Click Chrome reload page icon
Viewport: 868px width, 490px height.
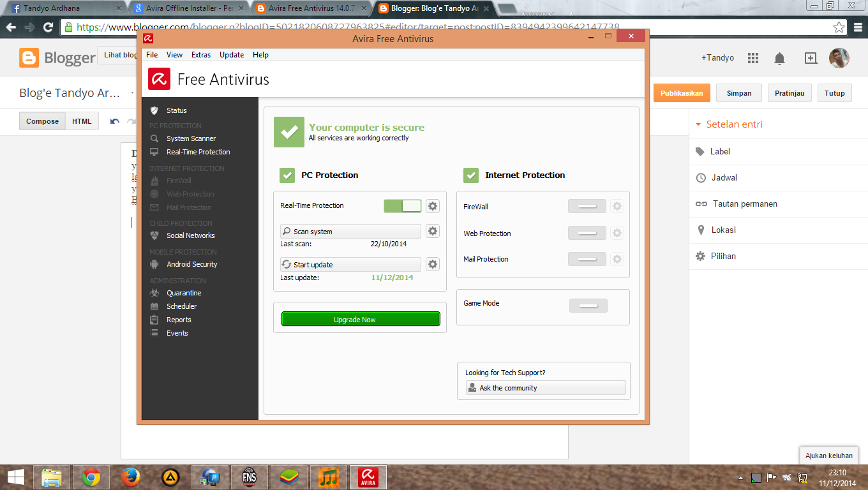[x=48, y=27]
